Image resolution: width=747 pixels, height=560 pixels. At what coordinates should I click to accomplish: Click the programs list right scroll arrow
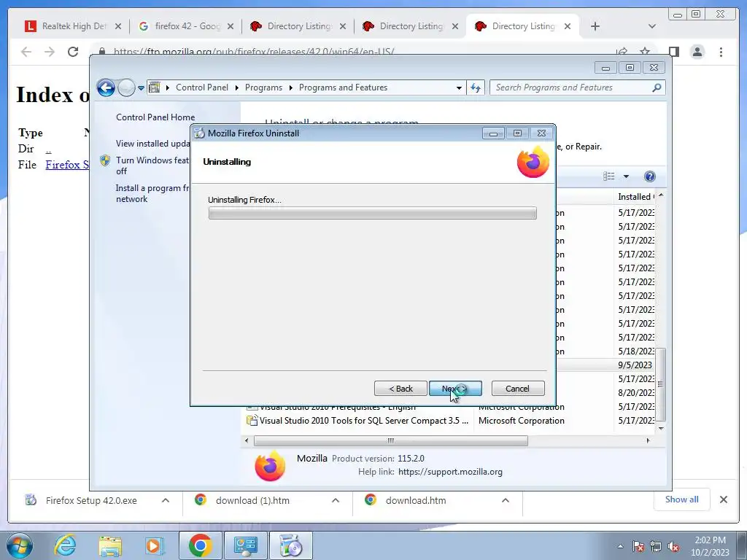(x=648, y=441)
